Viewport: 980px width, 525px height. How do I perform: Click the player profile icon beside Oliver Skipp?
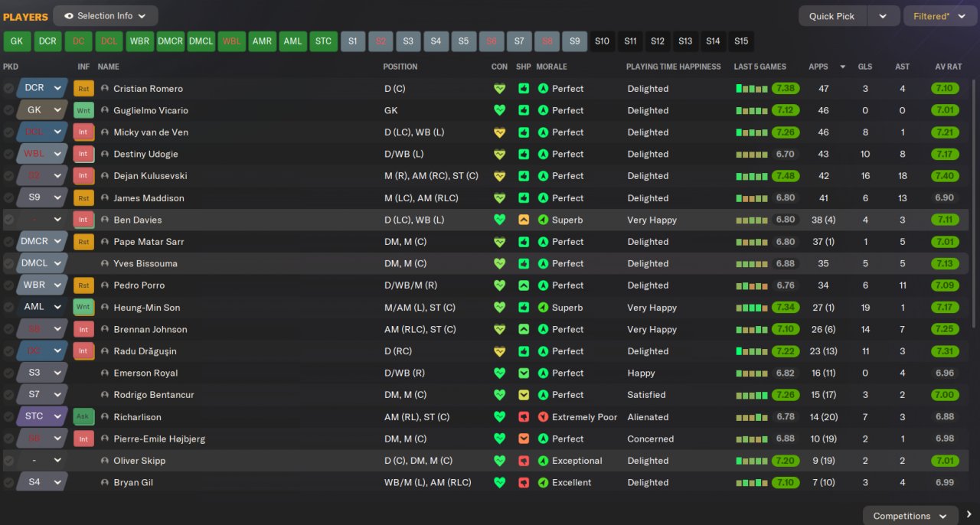click(x=105, y=461)
